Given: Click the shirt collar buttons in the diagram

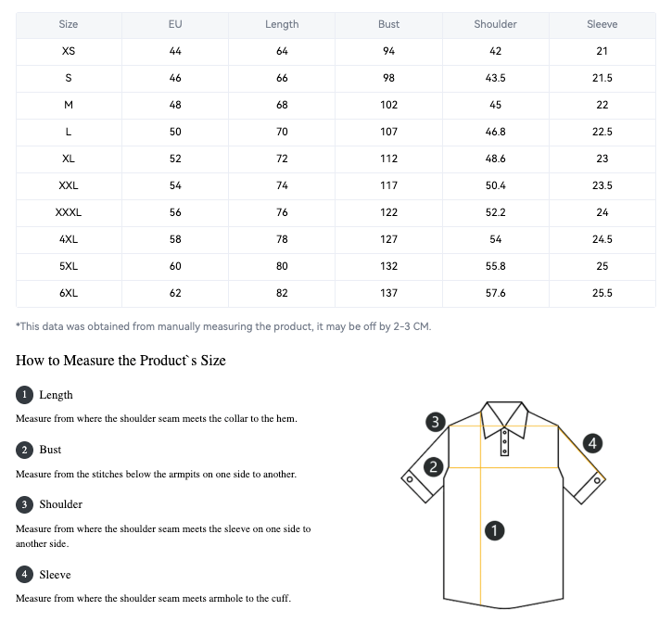Looking at the screenshot, I should 504,441.
